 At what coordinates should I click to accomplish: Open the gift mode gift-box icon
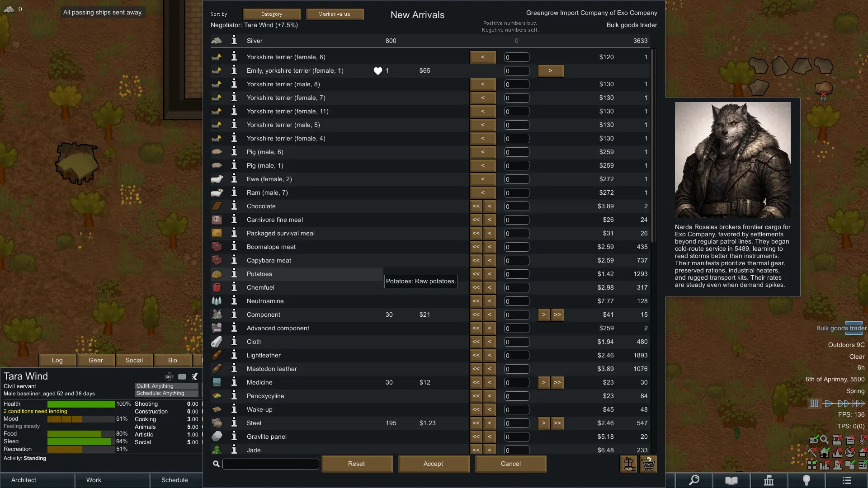pyautogui.click(x=628, y=464)
